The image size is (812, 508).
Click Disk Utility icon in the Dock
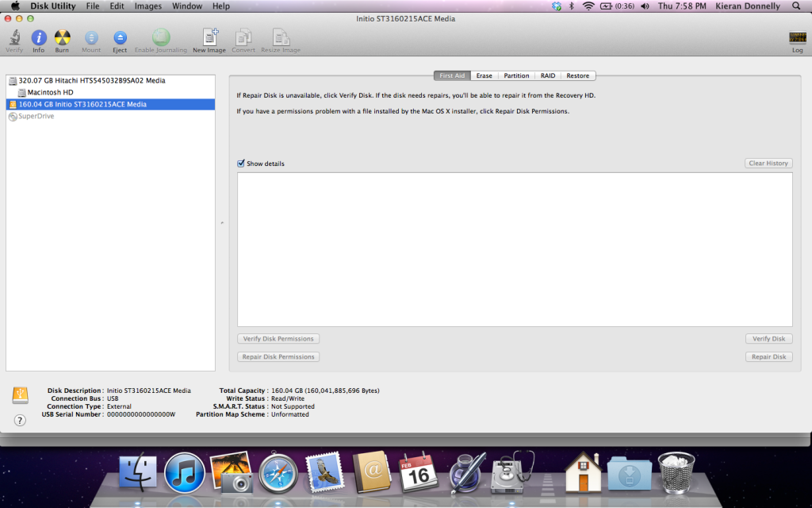(x=511, y=472)
